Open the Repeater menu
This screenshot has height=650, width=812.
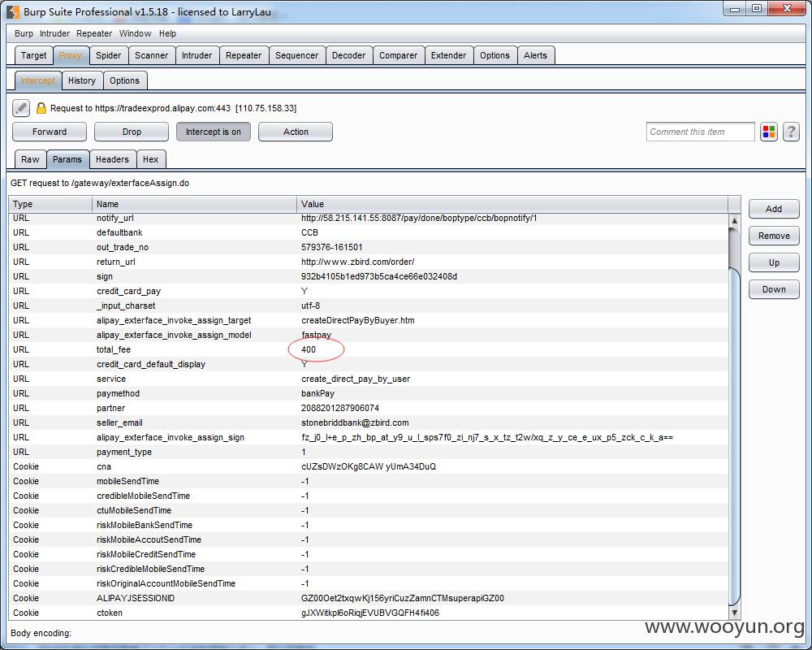(94, 33)
